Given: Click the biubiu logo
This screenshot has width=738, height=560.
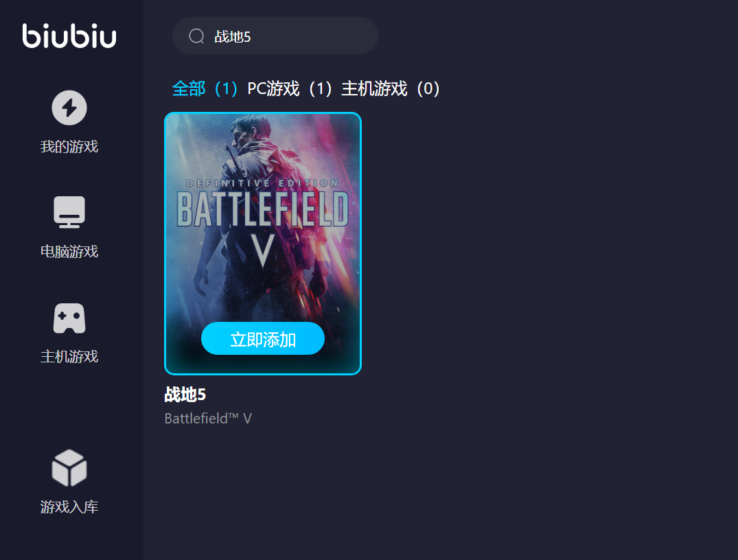Looking at the screenshot, I should pyautogui.click(x=69, y=36).
